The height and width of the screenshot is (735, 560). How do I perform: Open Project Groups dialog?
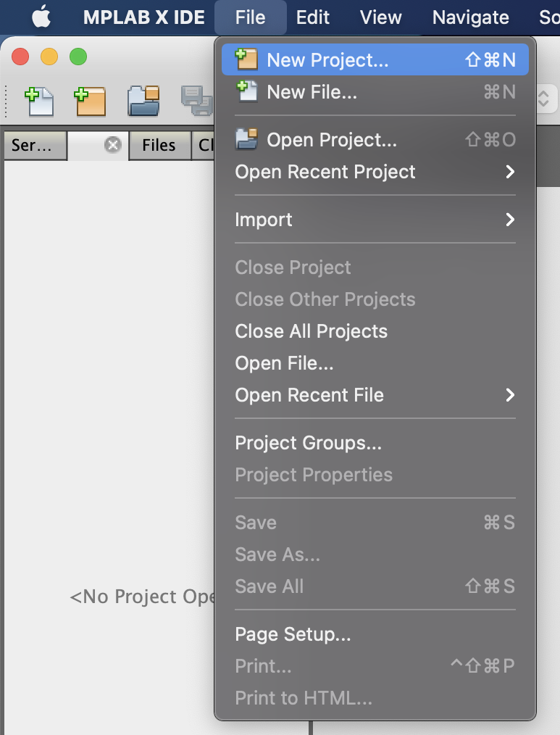(x=308, y=443)
